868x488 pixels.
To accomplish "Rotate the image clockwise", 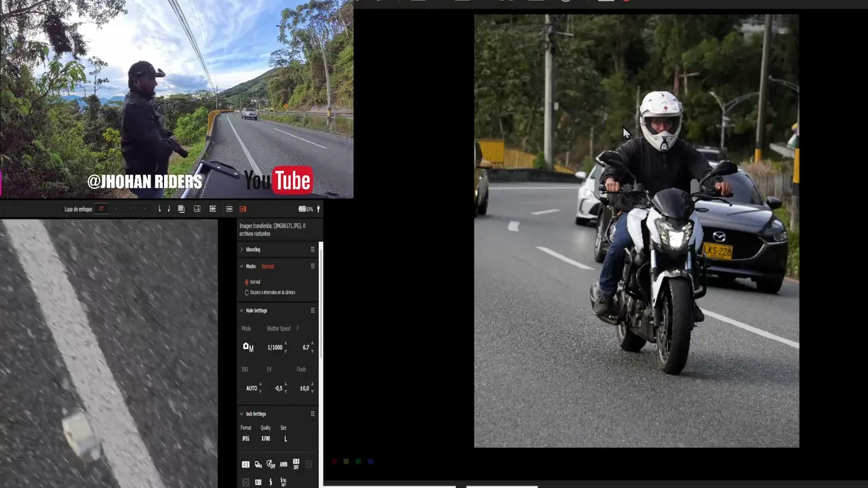I will 169,209.
